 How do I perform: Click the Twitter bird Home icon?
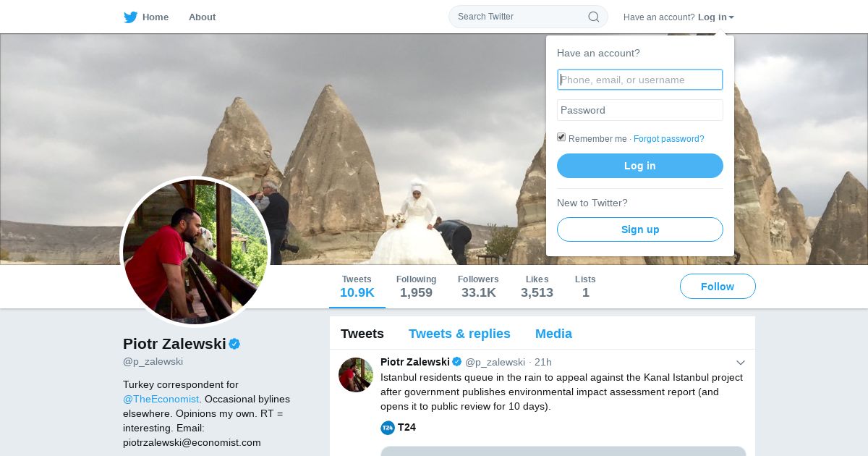pyautogui.click(x=130, y=17)
